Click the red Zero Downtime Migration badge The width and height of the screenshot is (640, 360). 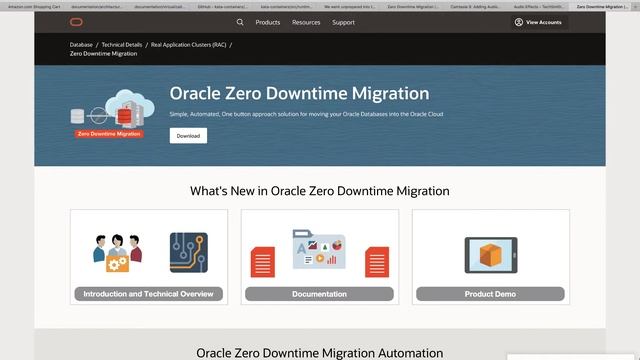(x=109, y=134)
